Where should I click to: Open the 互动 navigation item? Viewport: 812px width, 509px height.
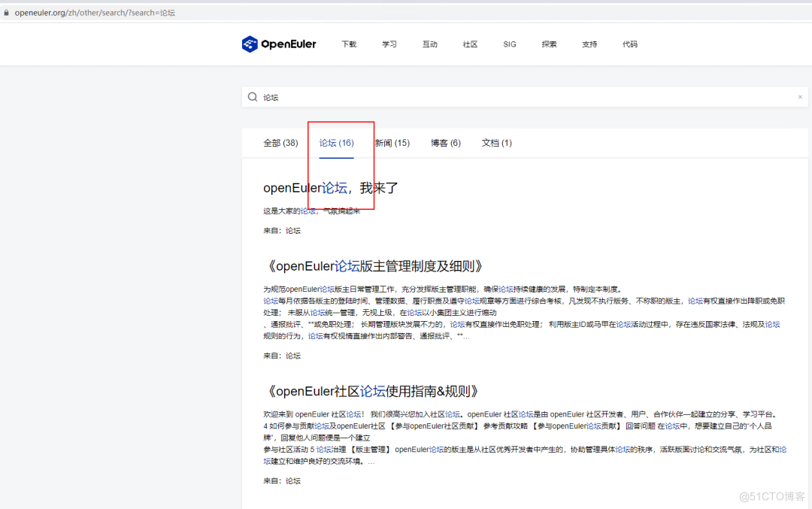(x=429, y=44)
